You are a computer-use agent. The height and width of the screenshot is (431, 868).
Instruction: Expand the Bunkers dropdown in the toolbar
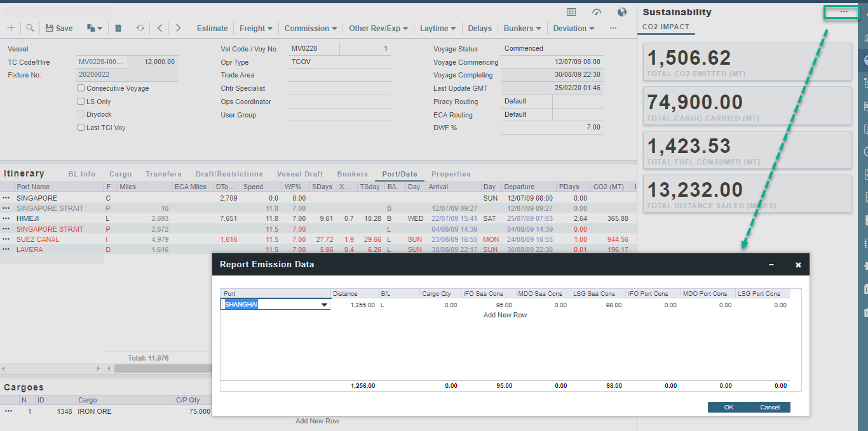pyautogui.click(x=522, y=28)
